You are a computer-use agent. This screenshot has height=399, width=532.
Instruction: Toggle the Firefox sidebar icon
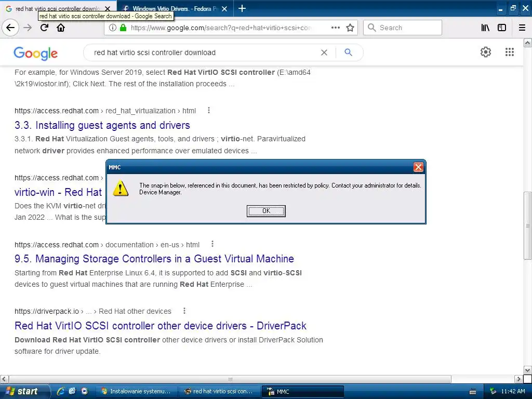(502, 28)
